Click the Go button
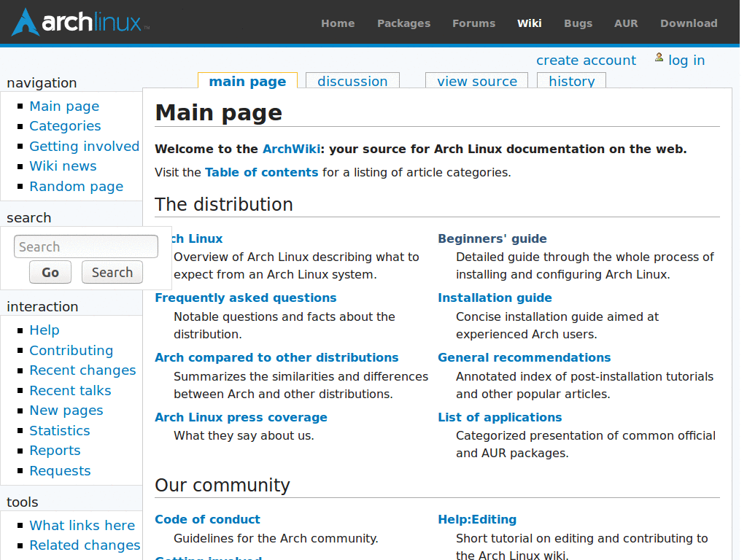 pos(50,273)
